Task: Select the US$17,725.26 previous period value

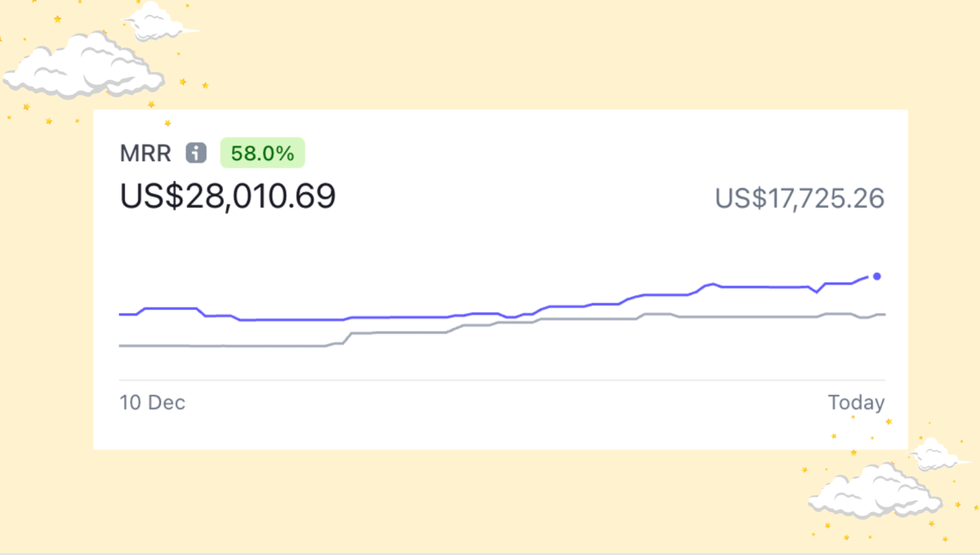Action: (x=800, y=199)
